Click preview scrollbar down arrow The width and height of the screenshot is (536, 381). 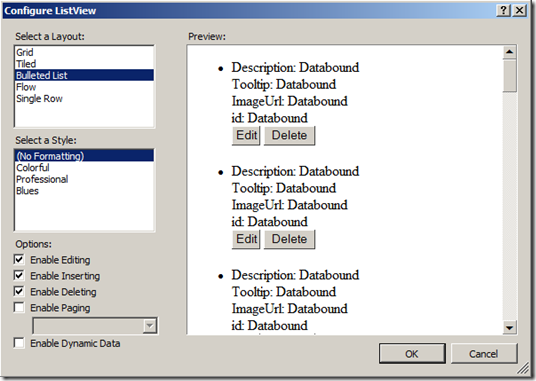(509, 328)
